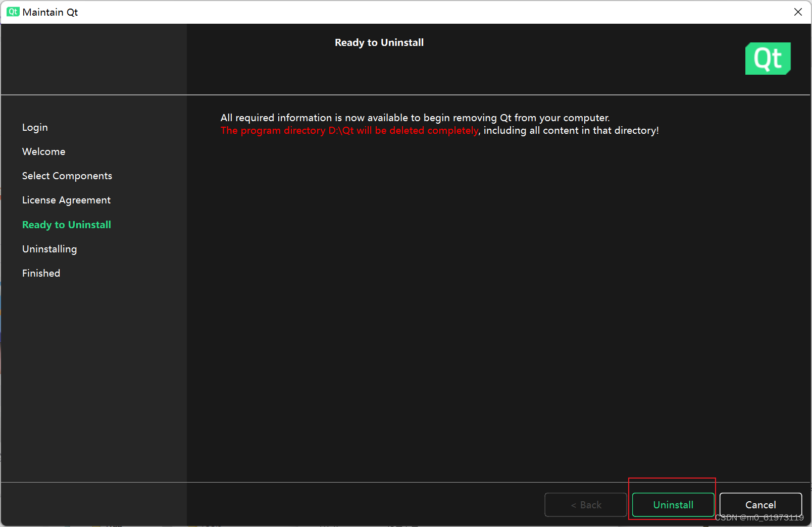Cancel the Qt uninstallation
This screenshot has width=812, height=527.
pos(760,505)
